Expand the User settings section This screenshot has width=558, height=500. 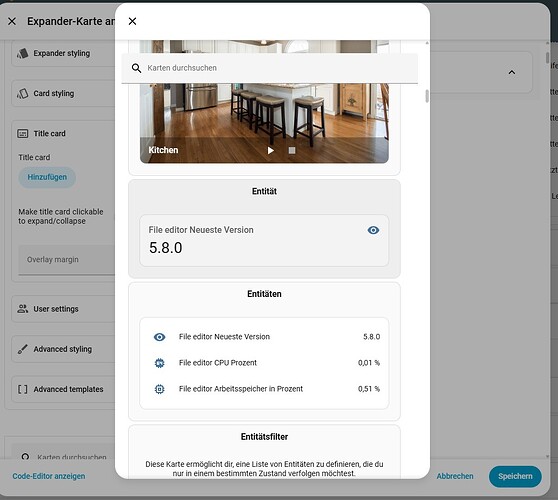[63, 309]
